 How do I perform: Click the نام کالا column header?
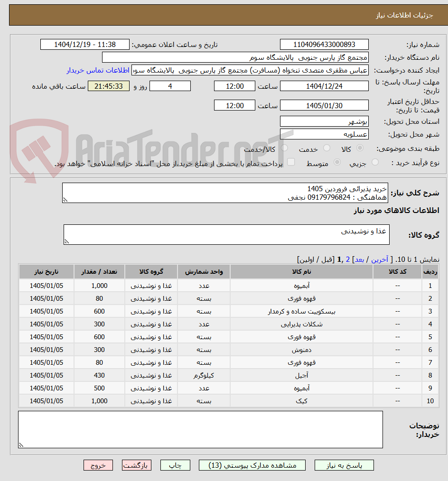302,272
